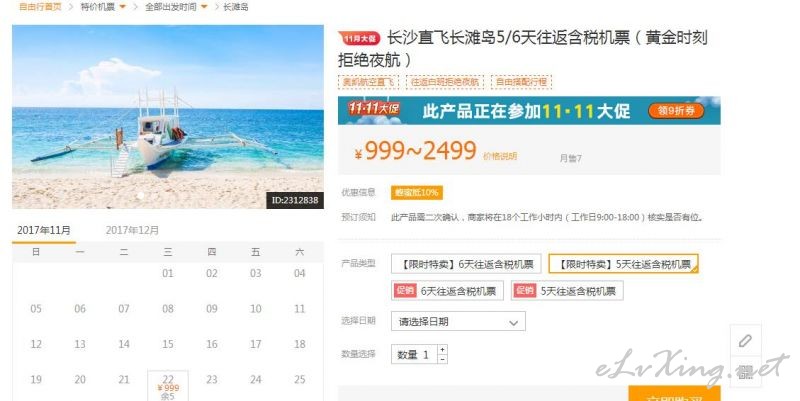Decrease quantity with the minus stepper
800x401 pixels.
coord(442,359)
